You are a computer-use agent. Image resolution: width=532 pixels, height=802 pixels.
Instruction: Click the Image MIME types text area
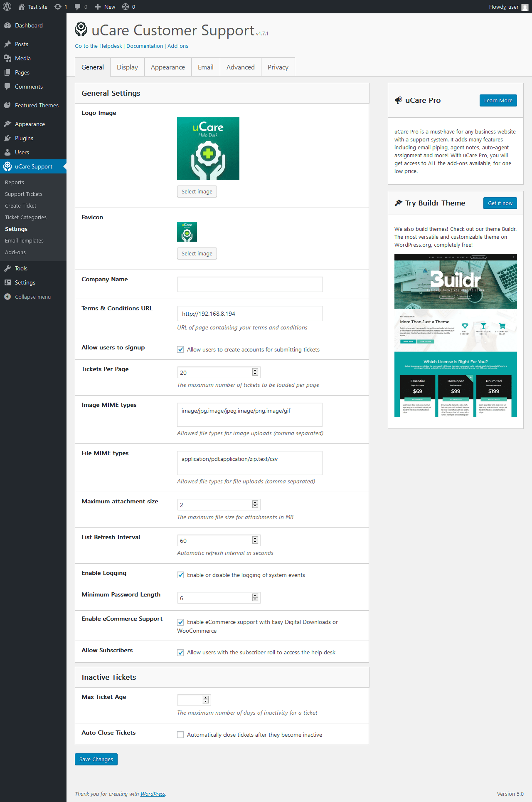[250, 414]
